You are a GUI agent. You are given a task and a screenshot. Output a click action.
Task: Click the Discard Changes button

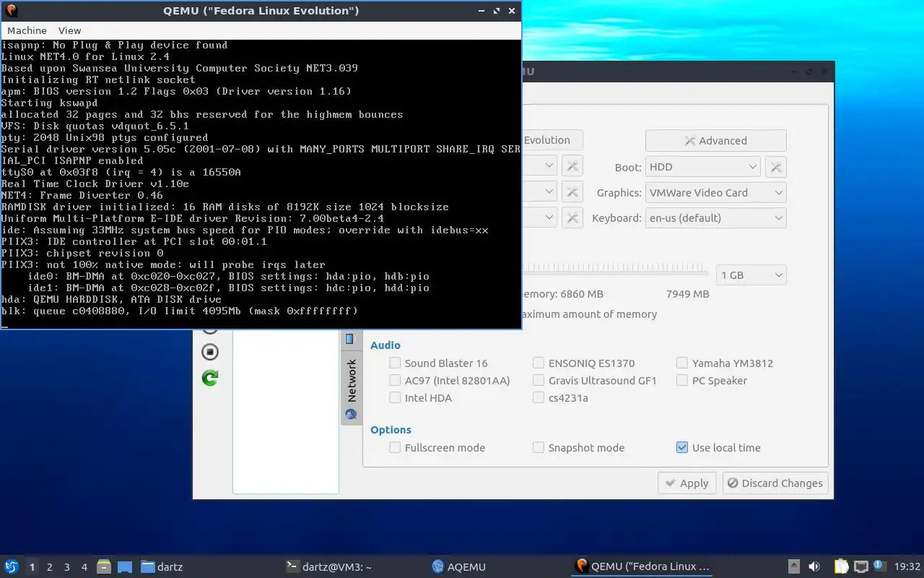pyautogui.click(x=775, y=483)
